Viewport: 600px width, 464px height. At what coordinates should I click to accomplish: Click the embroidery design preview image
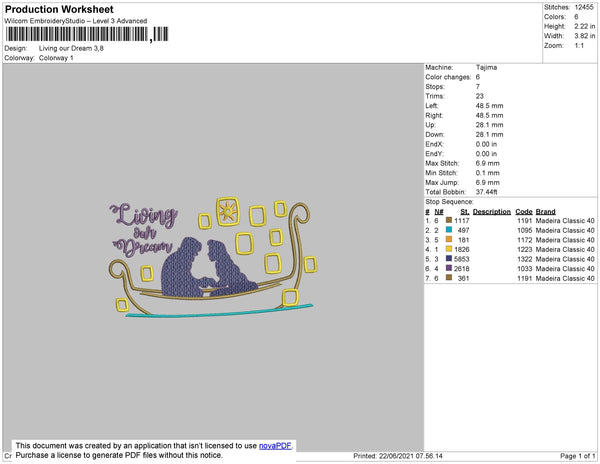(x=213, y=257)
